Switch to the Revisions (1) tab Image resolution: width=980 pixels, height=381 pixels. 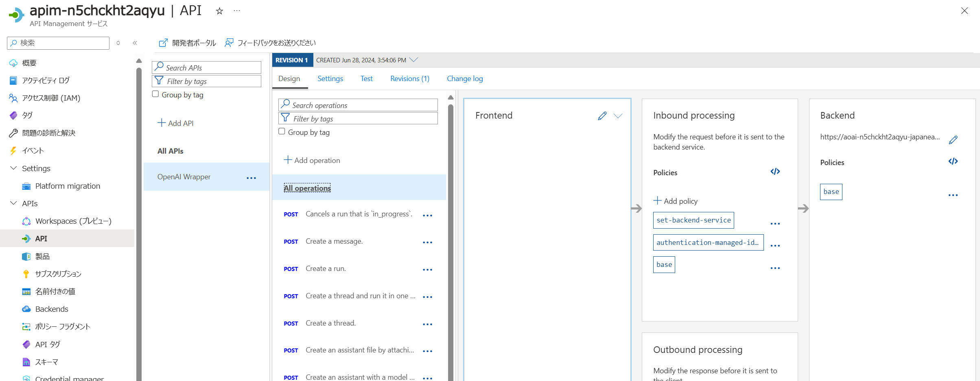point(410,79)
